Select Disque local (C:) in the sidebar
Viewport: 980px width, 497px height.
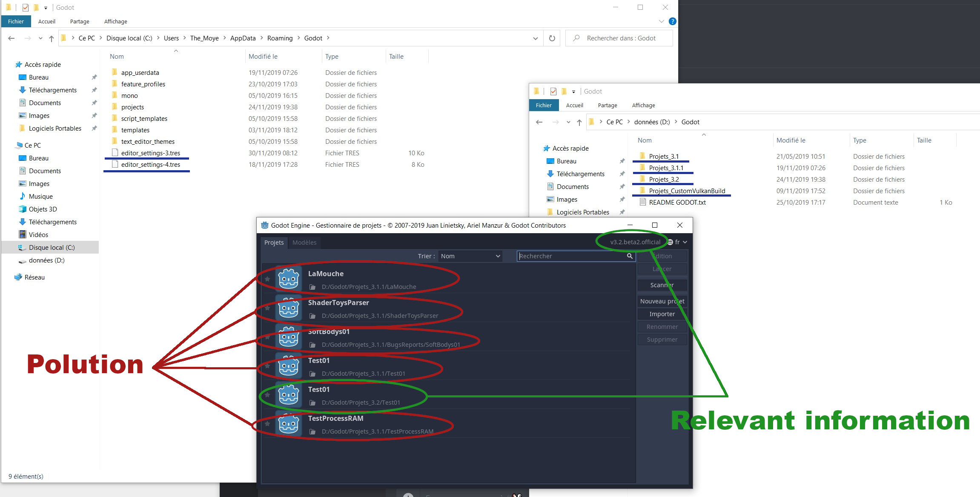click(x=51, y=247)
